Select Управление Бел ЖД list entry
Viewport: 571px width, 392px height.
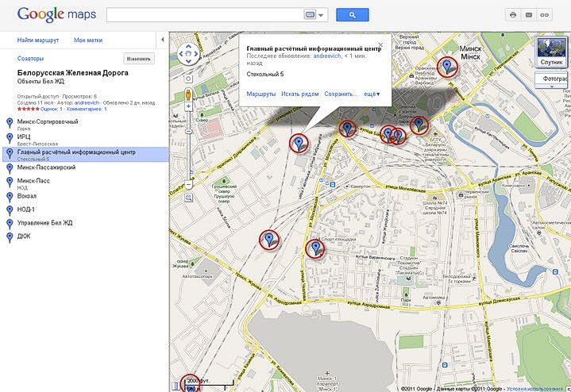[44, 223]
